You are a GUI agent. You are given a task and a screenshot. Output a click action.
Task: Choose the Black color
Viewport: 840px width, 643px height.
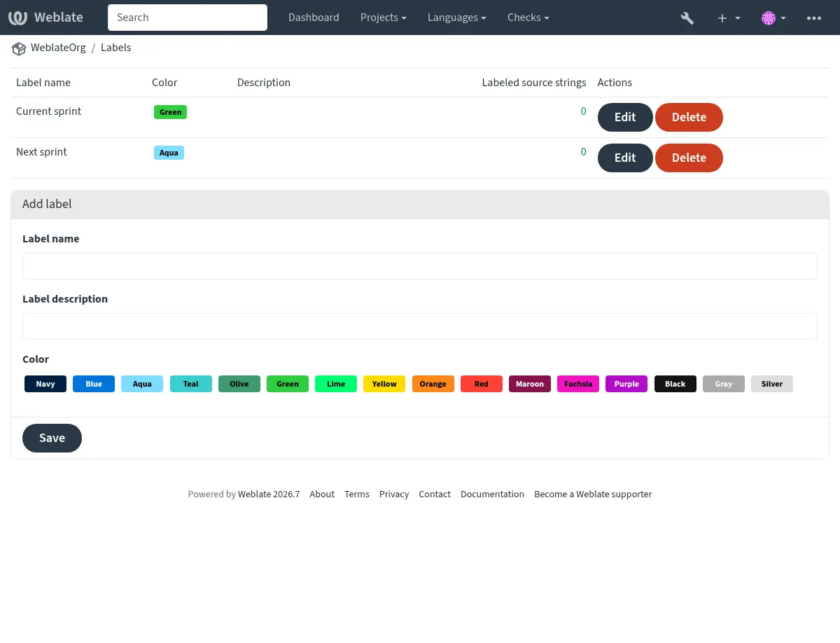tap(675, 384)
